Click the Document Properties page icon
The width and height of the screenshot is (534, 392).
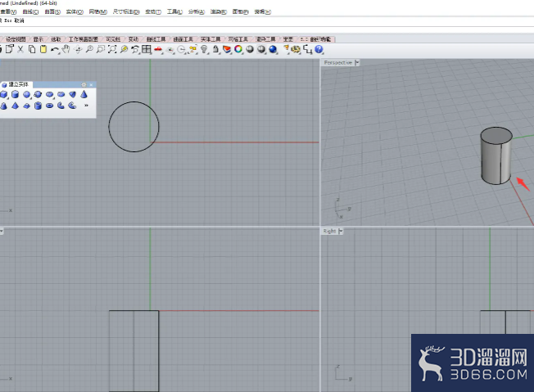click(9, 49)
